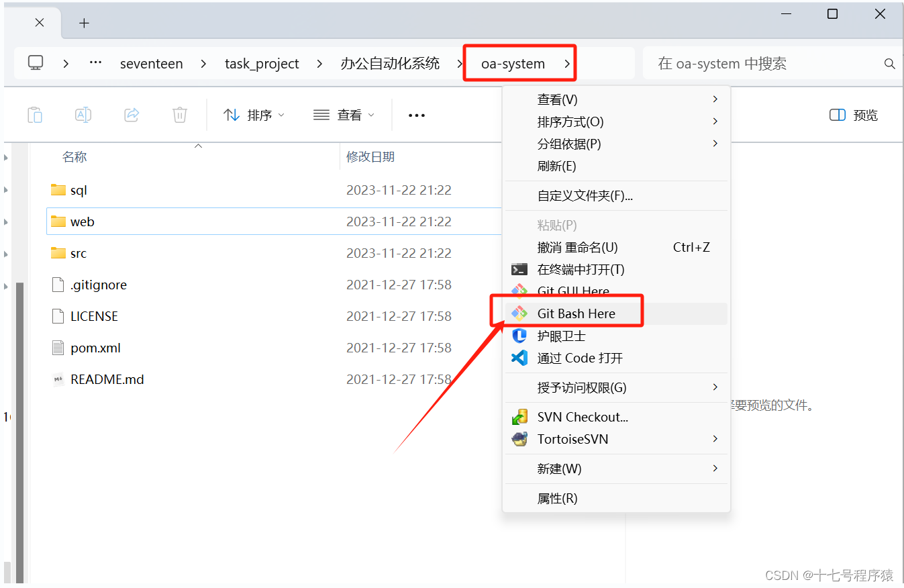Select 通过 Code 打开 menu entry
This screenshot has height=588, width=904.
616,358
